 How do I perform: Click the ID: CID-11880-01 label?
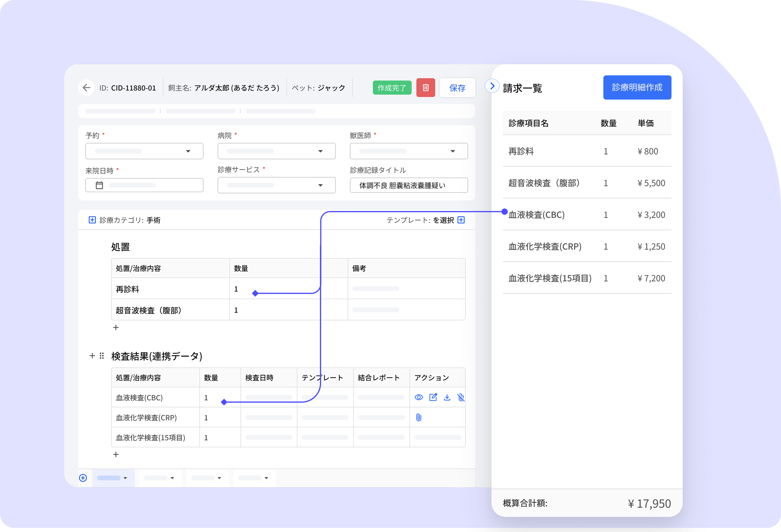click(x=128, y=88)
